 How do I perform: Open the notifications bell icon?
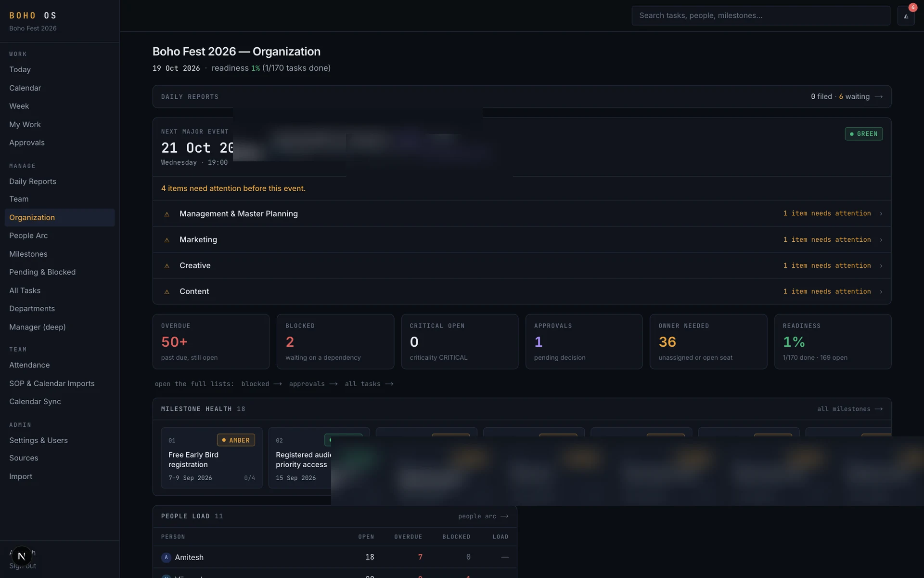click(906, 15)
